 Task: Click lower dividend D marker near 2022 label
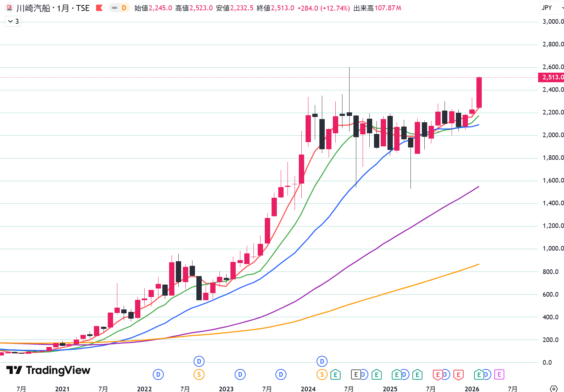pyautogui.click(x=158, y=374)
